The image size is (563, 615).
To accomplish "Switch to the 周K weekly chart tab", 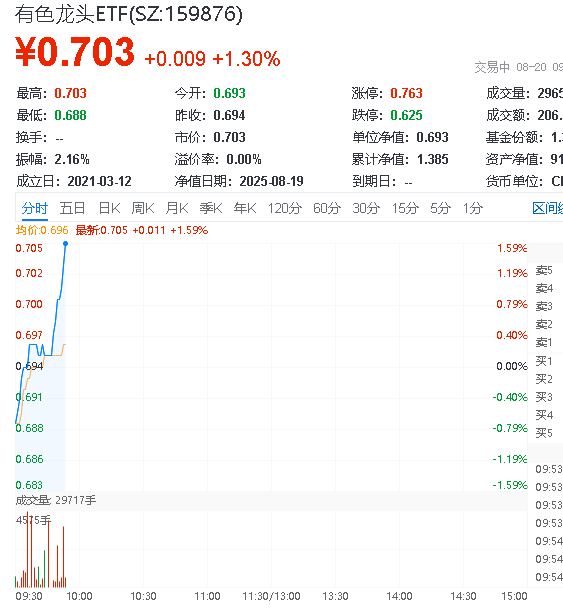I will tap(143, 208).
